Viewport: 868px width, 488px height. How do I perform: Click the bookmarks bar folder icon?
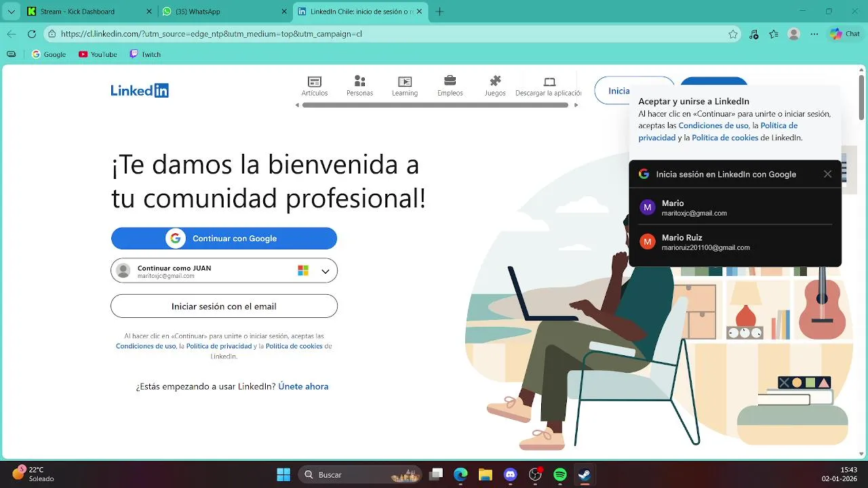pos(12,54)
